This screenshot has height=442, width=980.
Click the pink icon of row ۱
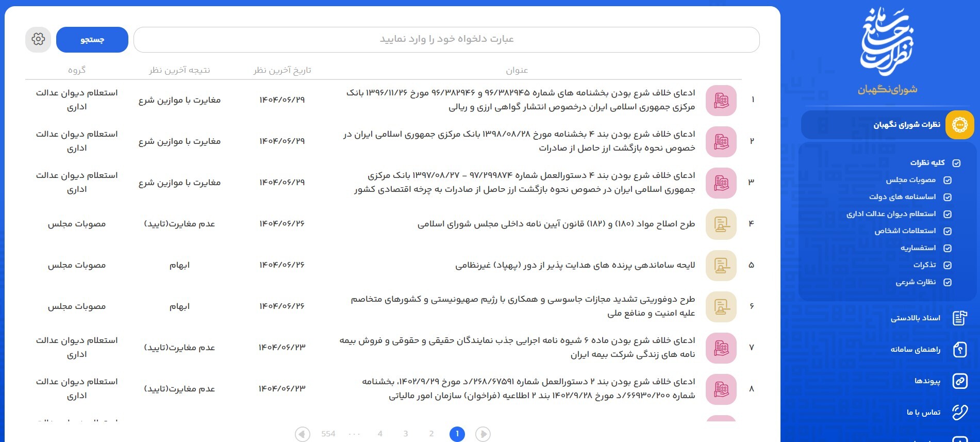point(721,100)
